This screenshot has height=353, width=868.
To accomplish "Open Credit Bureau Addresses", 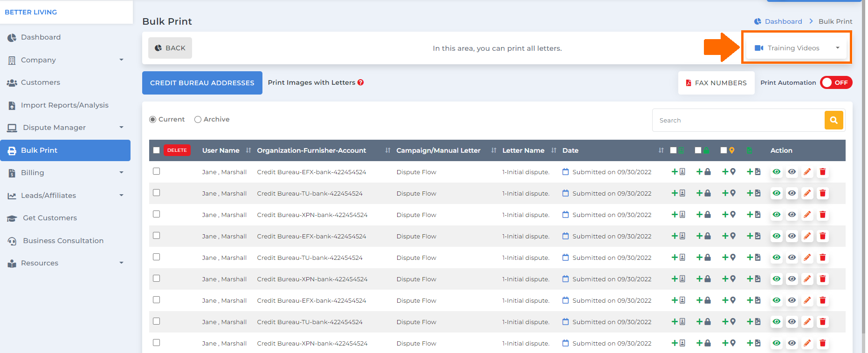I will coord(202,83).
